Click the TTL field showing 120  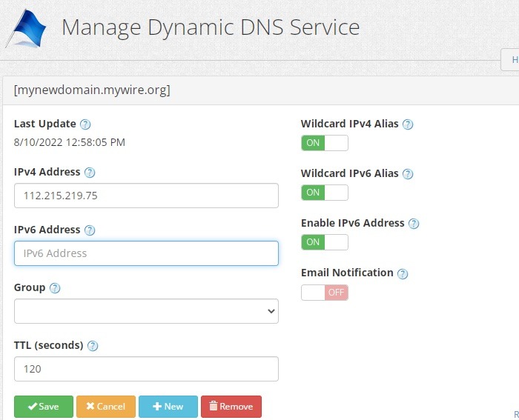click(x=146, y=369)
